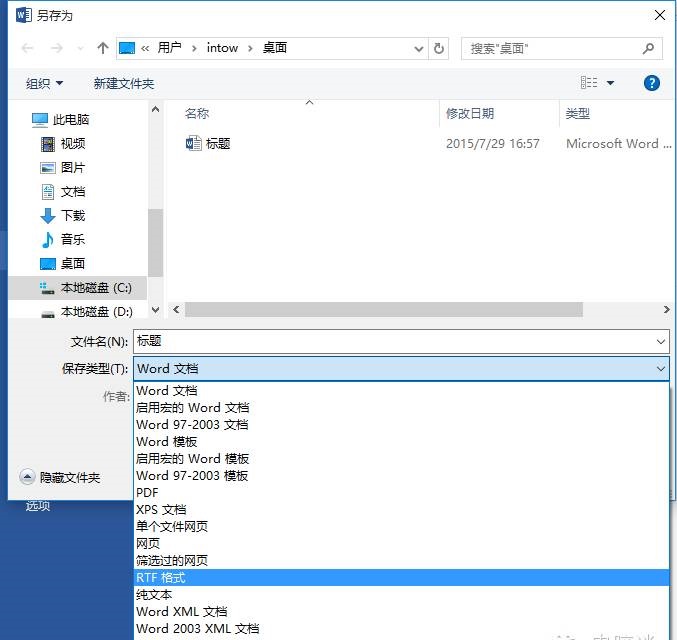Choose Word XML 文档 save type
The width and height of the screenshot is (677, 640).
(402, 611)
